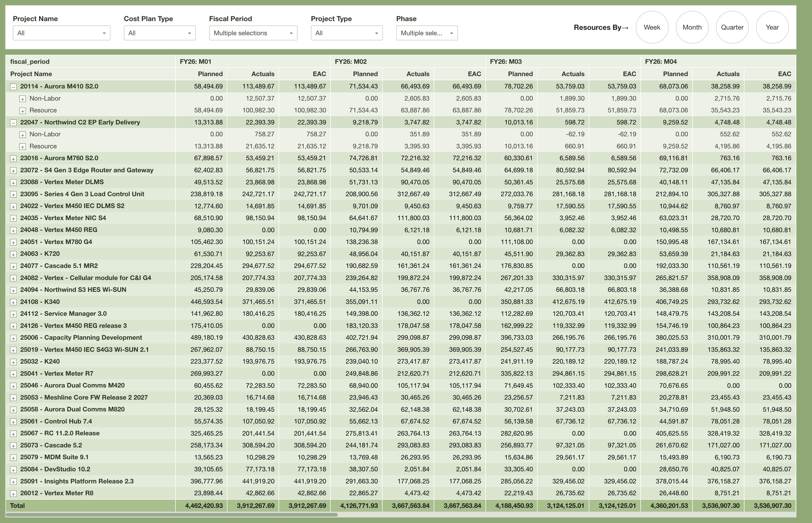Expand 25046 - Aurora Dual Comms M420
The height and width of the screenshot is (523, 812).
coord(13,386)
